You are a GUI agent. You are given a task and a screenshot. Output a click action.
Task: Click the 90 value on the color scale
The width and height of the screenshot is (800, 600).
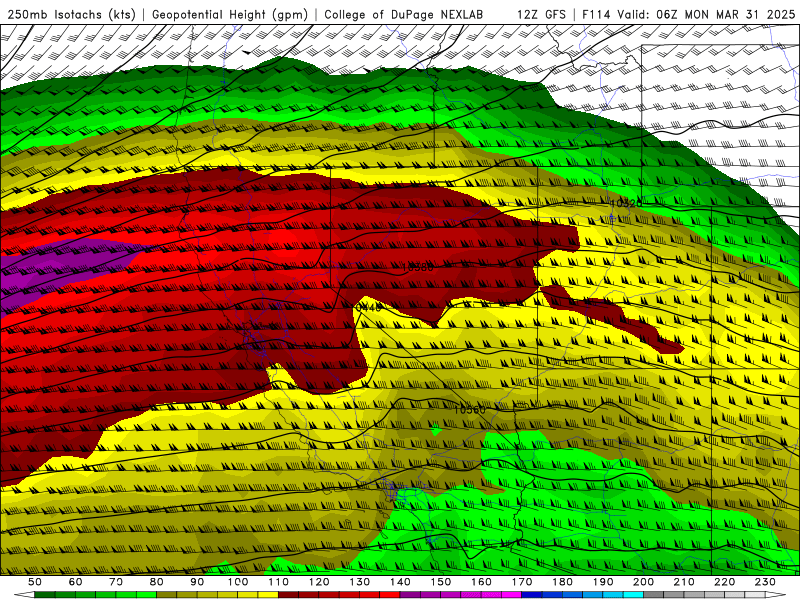pos(197,582)
